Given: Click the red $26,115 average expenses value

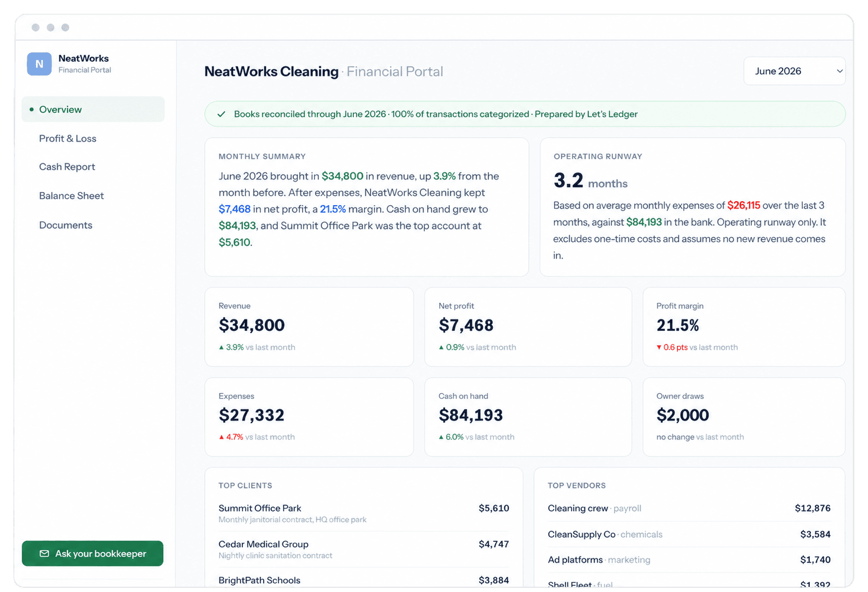Looking at the screenshot, I should 743,205.
